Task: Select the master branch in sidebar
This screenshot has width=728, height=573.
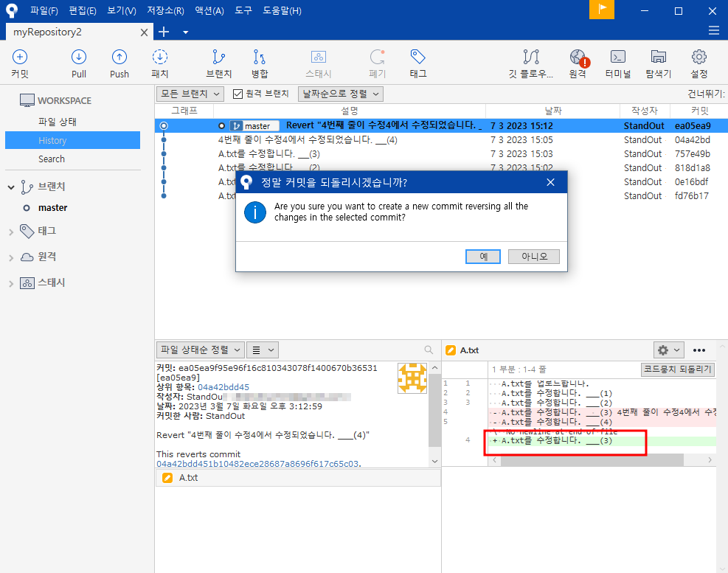Action: coord(52,207)
